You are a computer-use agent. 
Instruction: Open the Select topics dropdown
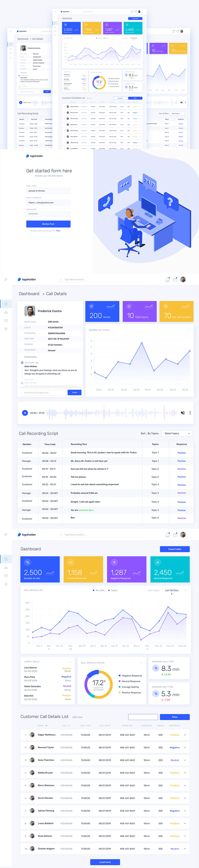click(x=177, y=433)
